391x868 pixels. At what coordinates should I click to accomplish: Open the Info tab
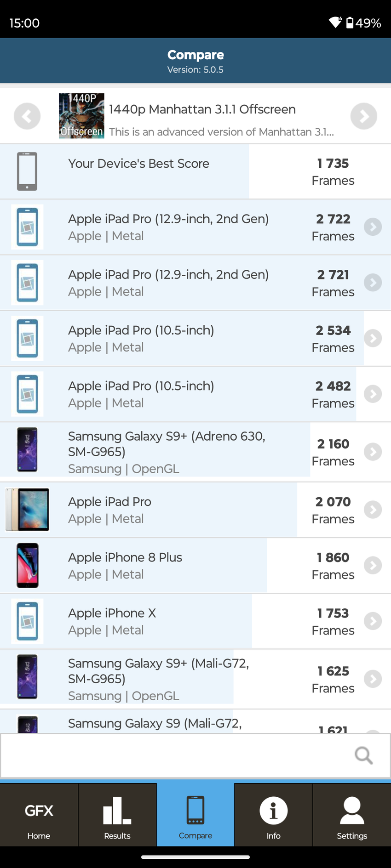(x=273, y=815)
